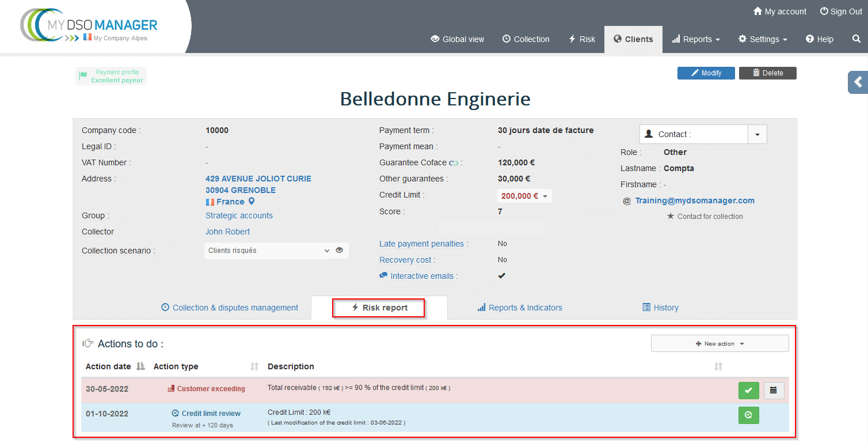Open the Credit Limit 200,000 € dropdown
Screen dimensions: 868x443
coord(524,196)
